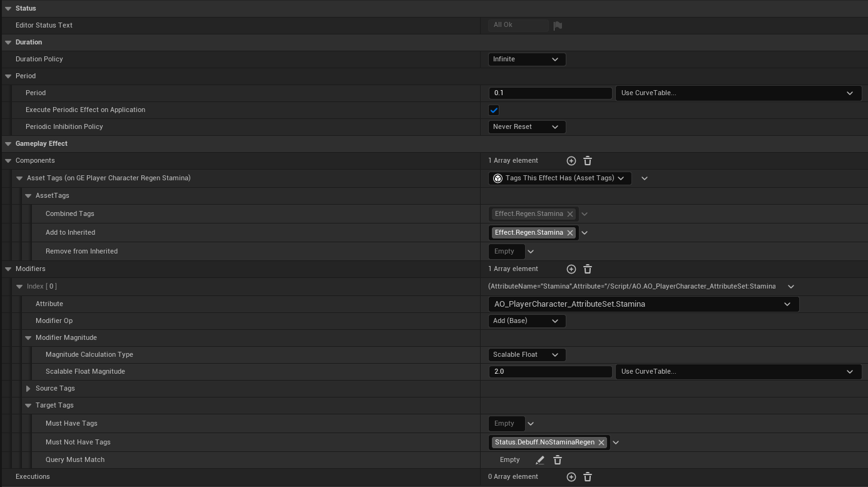Image resolution: width=868 pixels, height=487 pixels.
Task: Edit Query Must Match with pencil icon
Action: click(x=540, y=460)
